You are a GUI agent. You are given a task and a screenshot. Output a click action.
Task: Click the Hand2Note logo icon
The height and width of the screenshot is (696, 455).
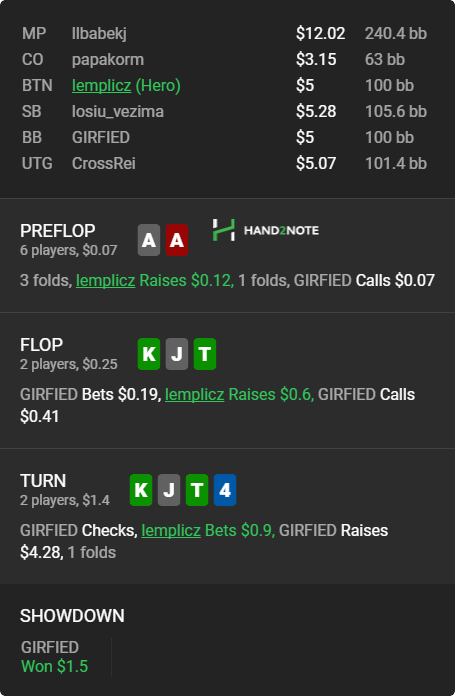point(223,230)
